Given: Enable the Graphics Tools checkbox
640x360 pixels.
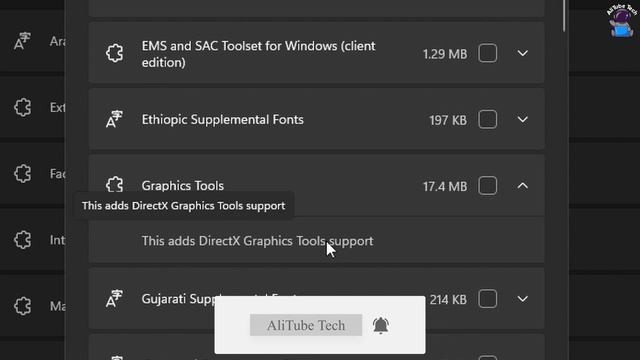Looking at the screenshot, I should point(487,186).
